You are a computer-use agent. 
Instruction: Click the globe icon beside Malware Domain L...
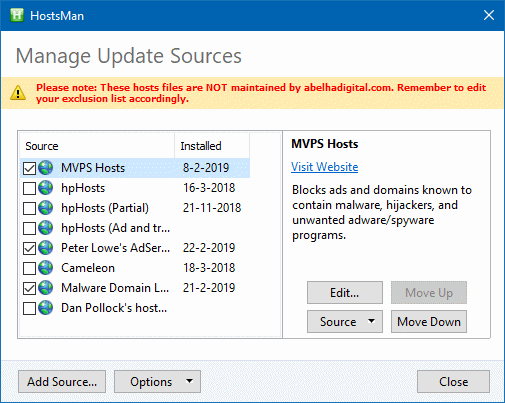pyautogui.click(x=45, y=288)
